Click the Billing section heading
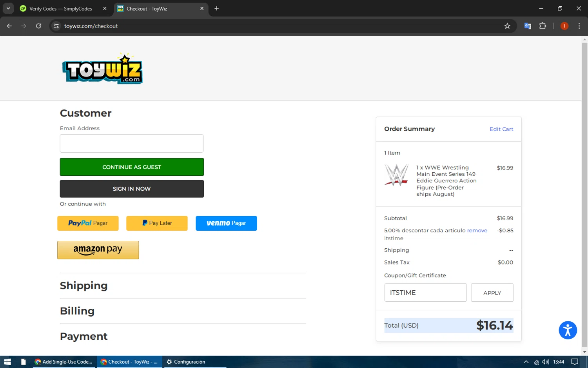This screenshot has width=588, height=368. click(x=77, y=311)
